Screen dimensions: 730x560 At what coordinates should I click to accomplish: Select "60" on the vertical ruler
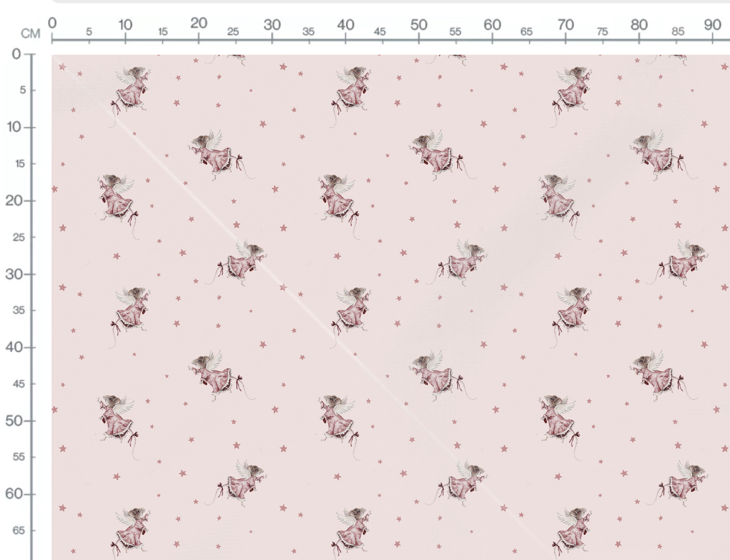point(13,493)
